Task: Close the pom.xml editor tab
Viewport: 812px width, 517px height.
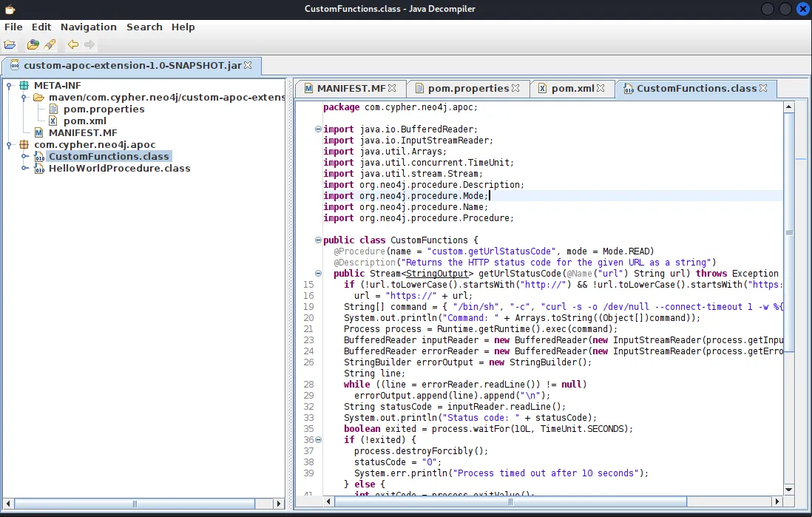Action: (x=600, y=89)
